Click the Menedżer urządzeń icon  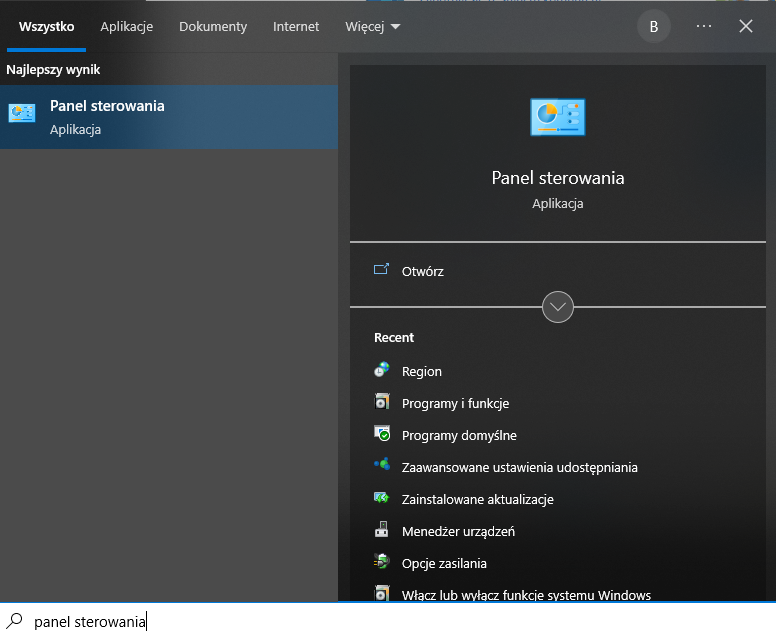click(381, 531)
